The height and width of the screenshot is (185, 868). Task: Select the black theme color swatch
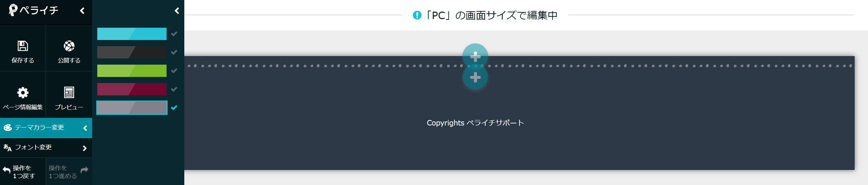[132, 52]
